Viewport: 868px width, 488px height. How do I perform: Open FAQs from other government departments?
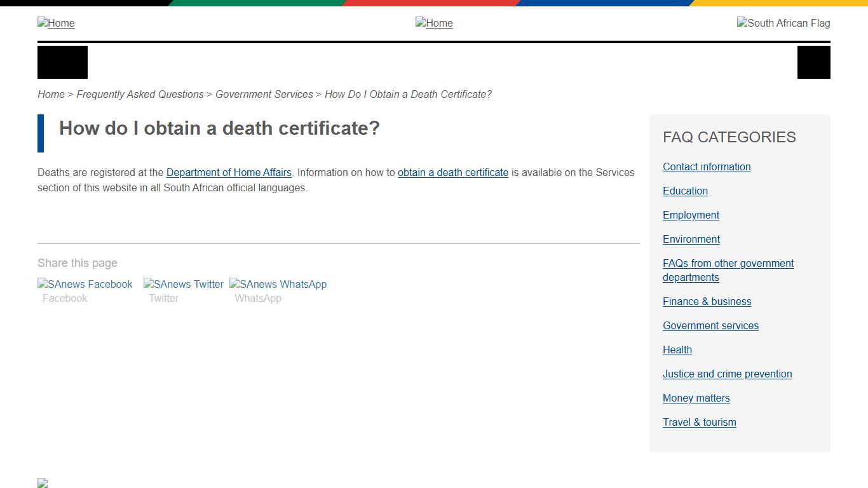(728, 270)
